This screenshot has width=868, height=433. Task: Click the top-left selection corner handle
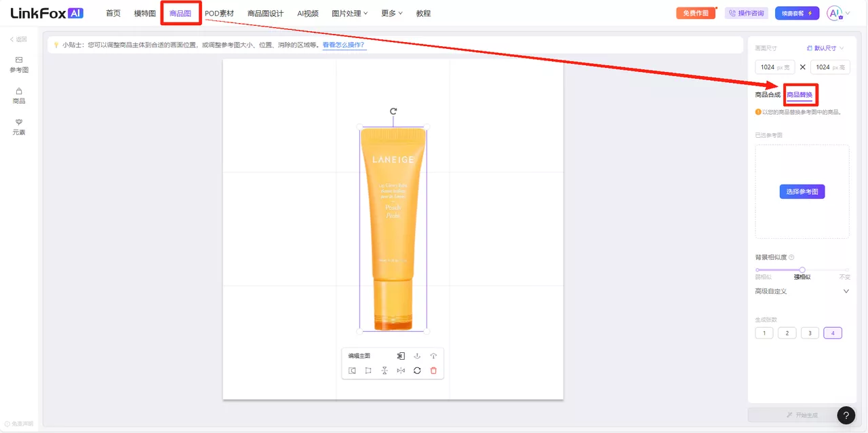pyautogui.click(x=359, y=126)
